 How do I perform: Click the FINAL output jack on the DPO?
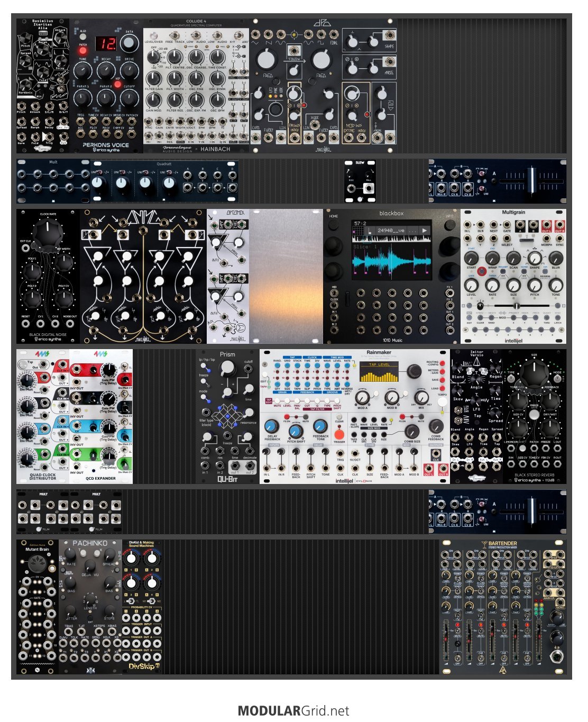click(334, 35)
